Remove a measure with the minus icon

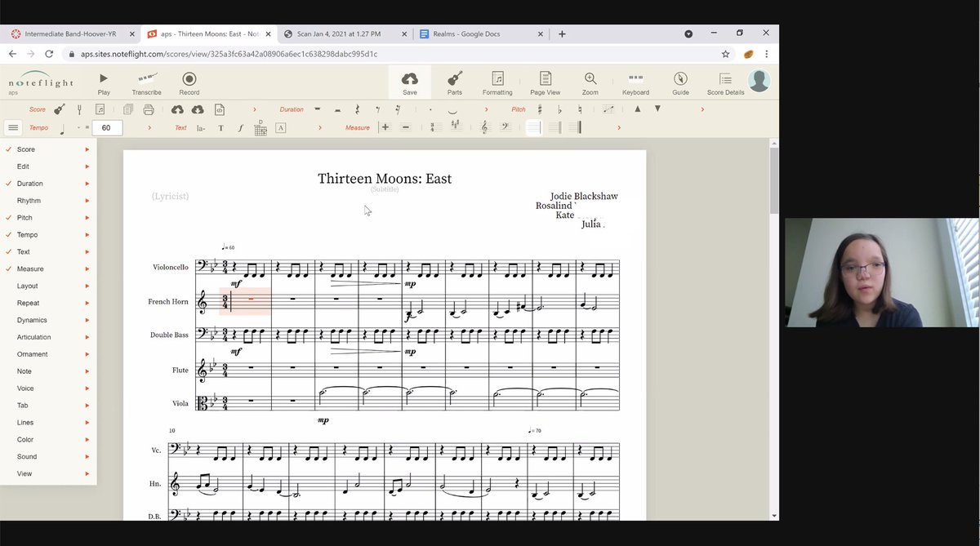(x=405, y=127)
